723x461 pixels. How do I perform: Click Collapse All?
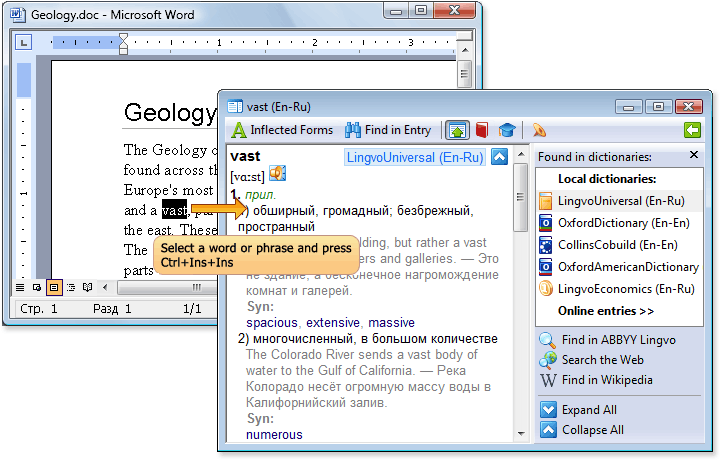(x=582, y=430)
